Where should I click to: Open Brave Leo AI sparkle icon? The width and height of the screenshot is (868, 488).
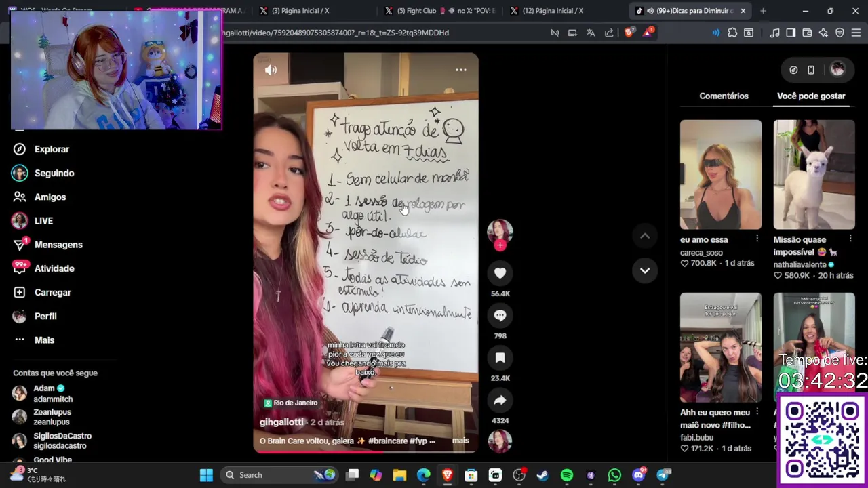(823, 33)
